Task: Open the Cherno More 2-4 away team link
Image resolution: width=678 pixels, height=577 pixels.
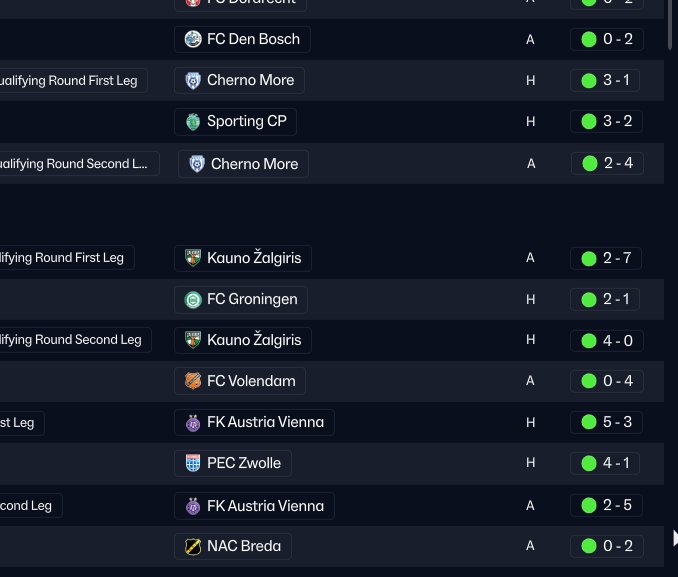Action: tap(243, 164)
